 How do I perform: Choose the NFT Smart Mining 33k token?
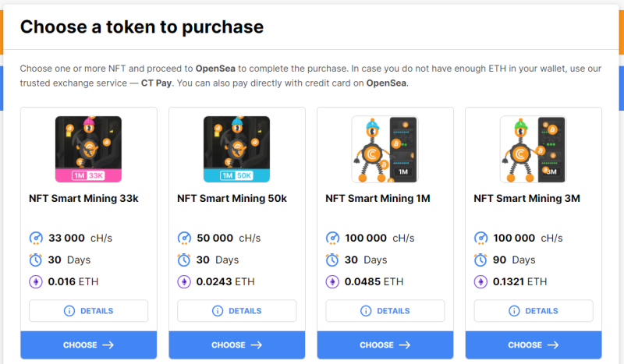point(88,345)
